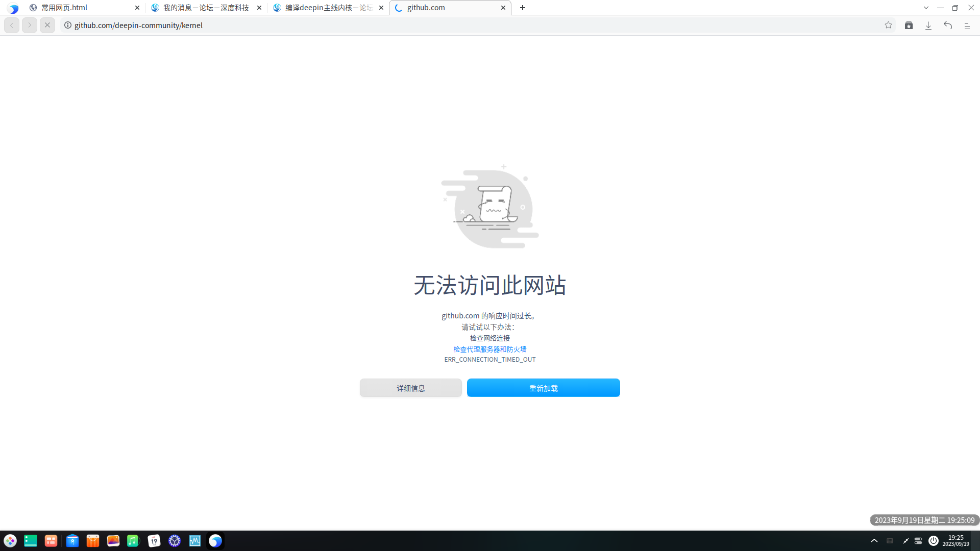The width and height of the screenshot is (980, 551).
Task: Click the site information icon in address bar
Action: click(x=68, y=25)
